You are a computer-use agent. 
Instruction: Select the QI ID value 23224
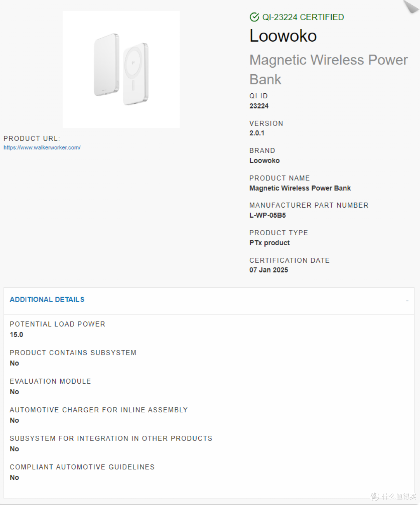[259, 106]
